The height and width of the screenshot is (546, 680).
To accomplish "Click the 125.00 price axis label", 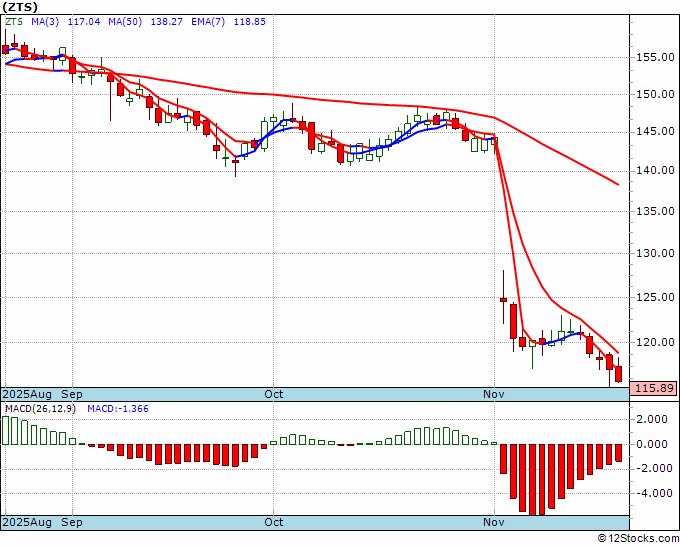I will pos(655,298).
